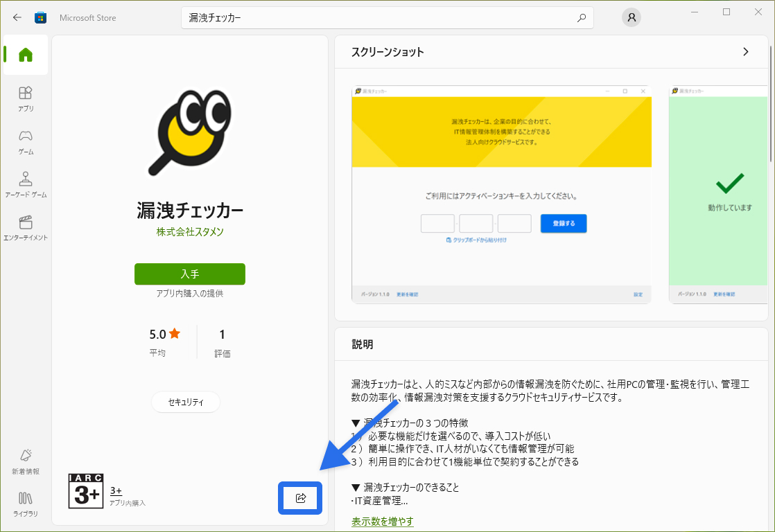Click the アプリ内購入の提供 note
This screenshot has height=532, width=775.
(x=190, y=294)
